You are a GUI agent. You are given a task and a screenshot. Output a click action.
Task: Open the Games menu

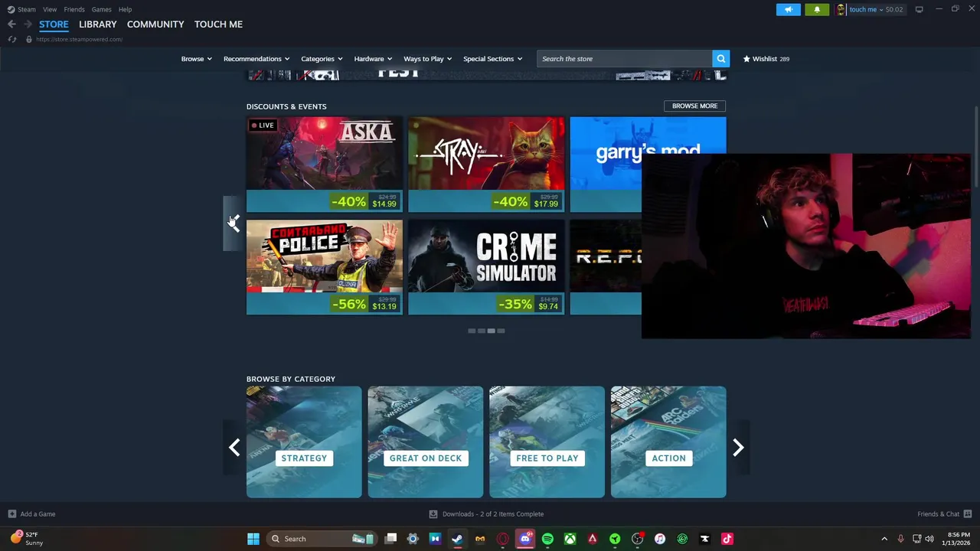pyautogui.click(x=101, y=9)
